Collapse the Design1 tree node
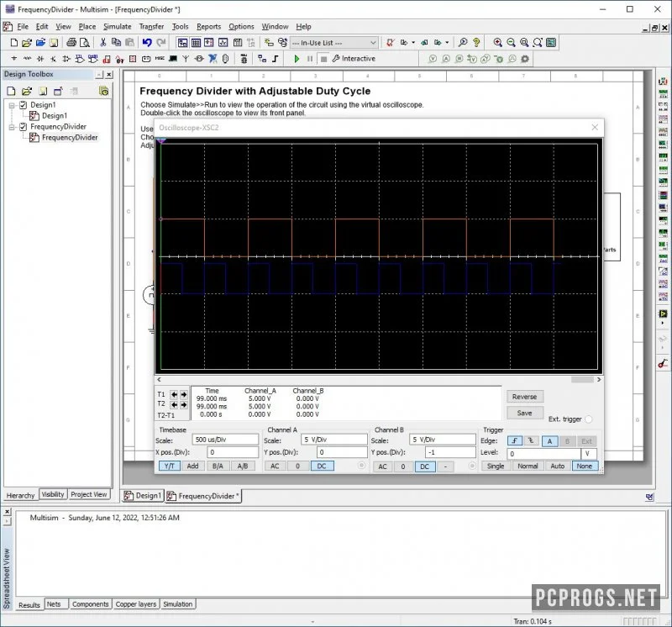 [x=12, y=105]
